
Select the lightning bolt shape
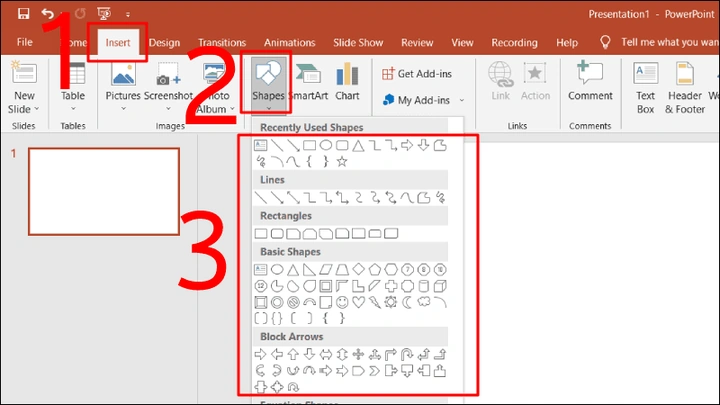point(375,302)
